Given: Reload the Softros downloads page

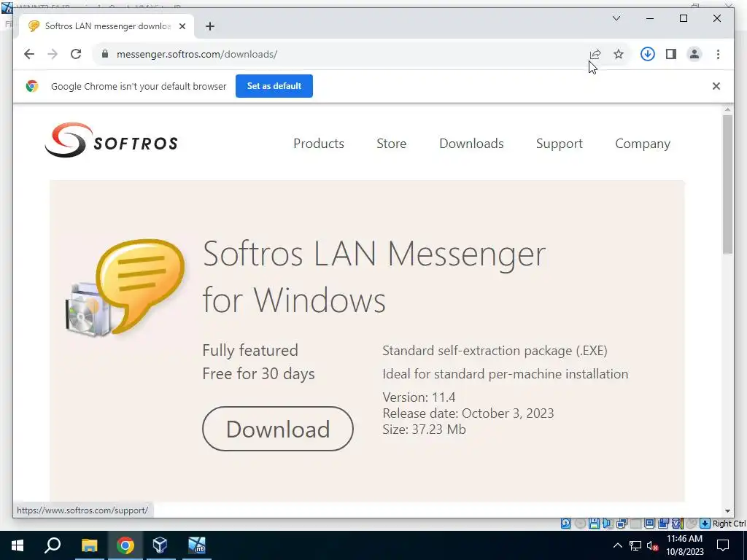Looking at the screenshot, I should click(x=76, y=54).
